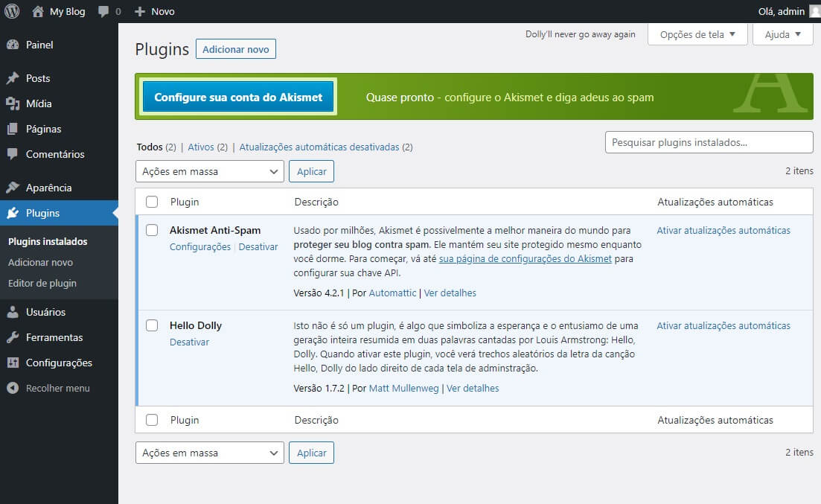Open Configurações in sidebar menu
This screenshot has width=821, height=504.
pyautogui.click(x=59, y=363)
